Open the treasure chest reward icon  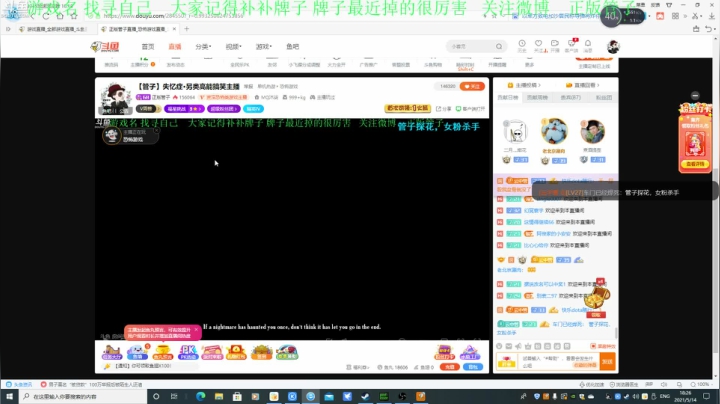596,297
